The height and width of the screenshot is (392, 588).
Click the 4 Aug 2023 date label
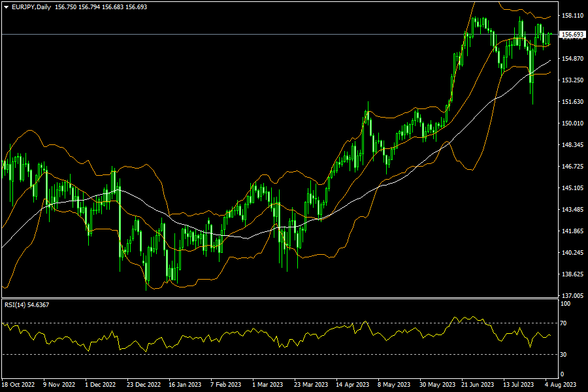click(561, 385)
